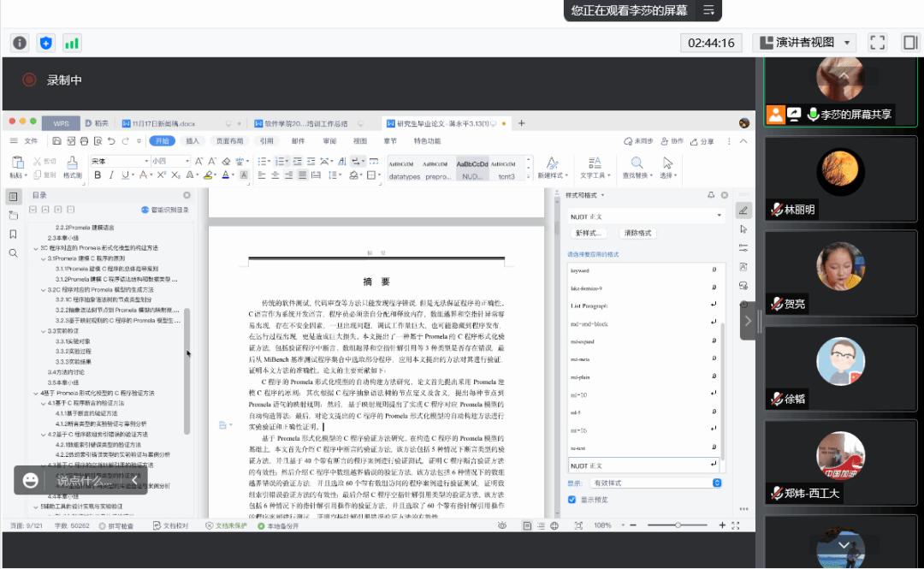The width and height of the screenshot is (924, 569).
Task: Toggle the 显示预览 checkbox
Action: [572, 500]
